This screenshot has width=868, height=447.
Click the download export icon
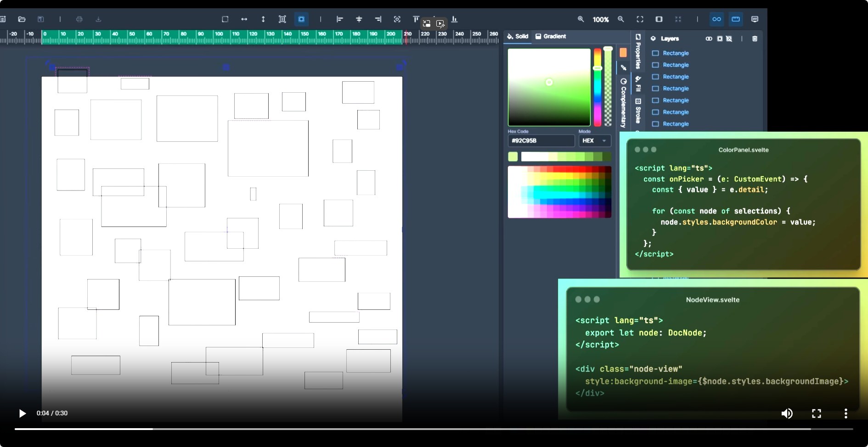pos(98,19)
